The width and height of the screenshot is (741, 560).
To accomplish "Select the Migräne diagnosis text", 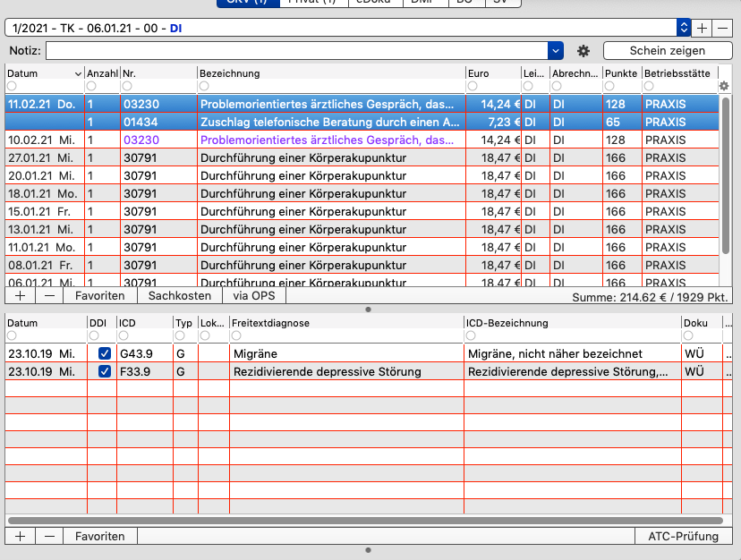I will [256, 353].
